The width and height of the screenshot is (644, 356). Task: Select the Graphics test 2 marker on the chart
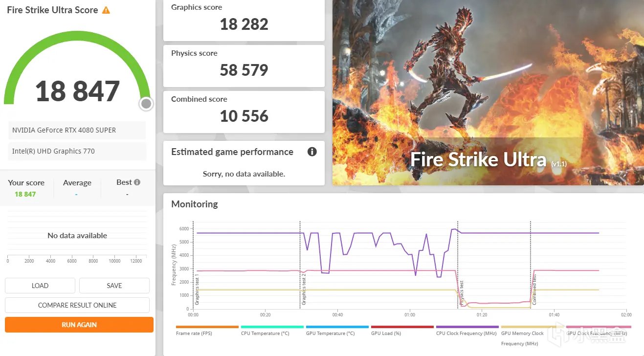(304, 289)
